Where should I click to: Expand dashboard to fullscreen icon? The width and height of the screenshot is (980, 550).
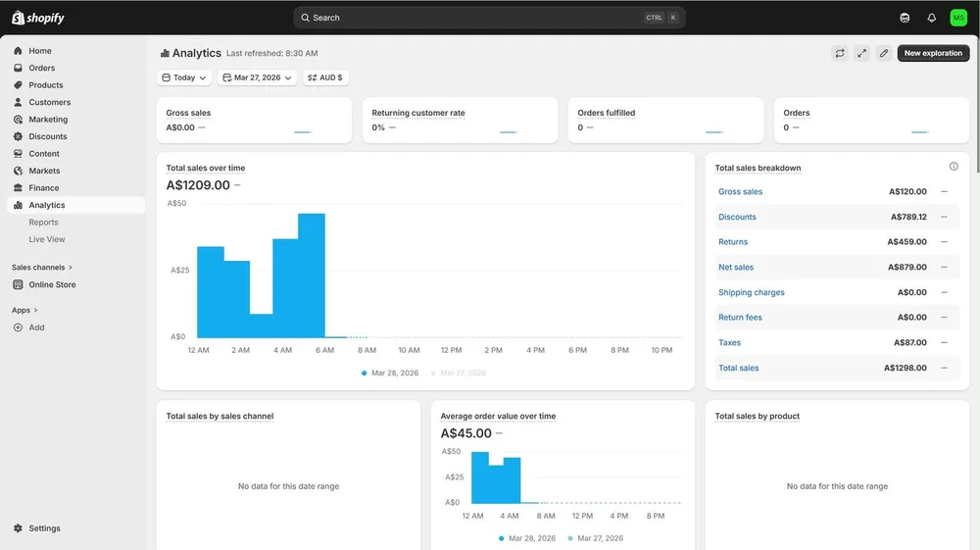(x=861, y=53)
